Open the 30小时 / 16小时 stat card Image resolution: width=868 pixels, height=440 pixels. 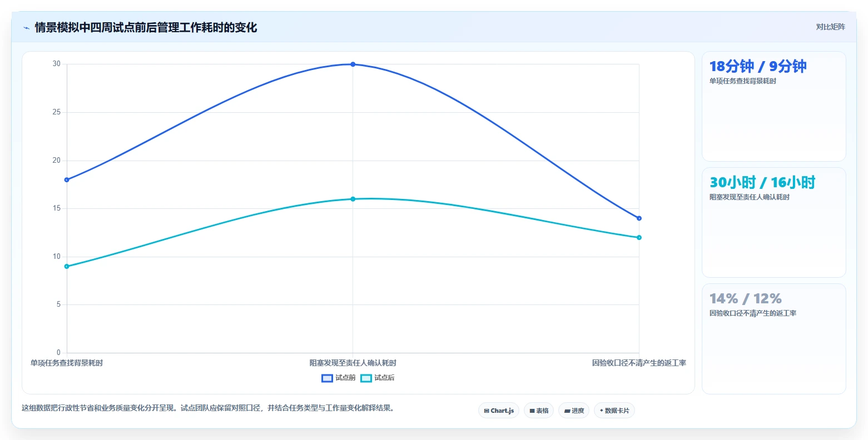pos(773,222)
